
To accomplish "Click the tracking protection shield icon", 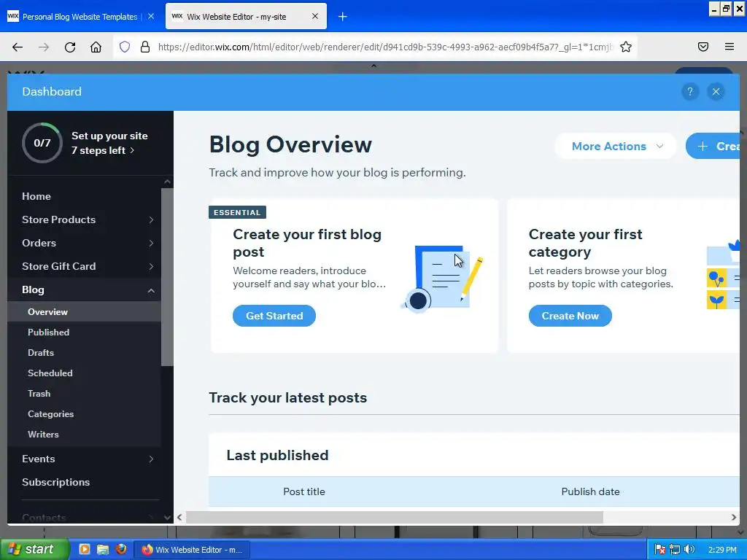I will (x=124, y=47).
